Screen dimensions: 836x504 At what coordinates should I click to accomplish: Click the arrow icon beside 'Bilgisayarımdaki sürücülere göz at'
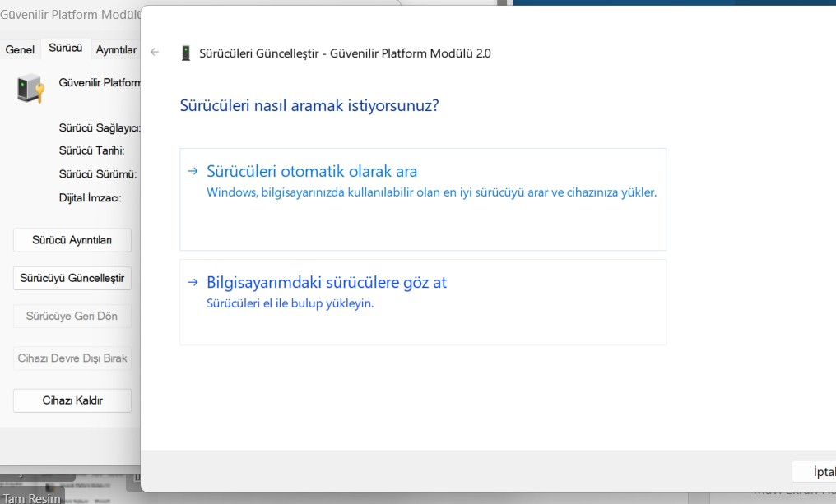tap(193, 282)
